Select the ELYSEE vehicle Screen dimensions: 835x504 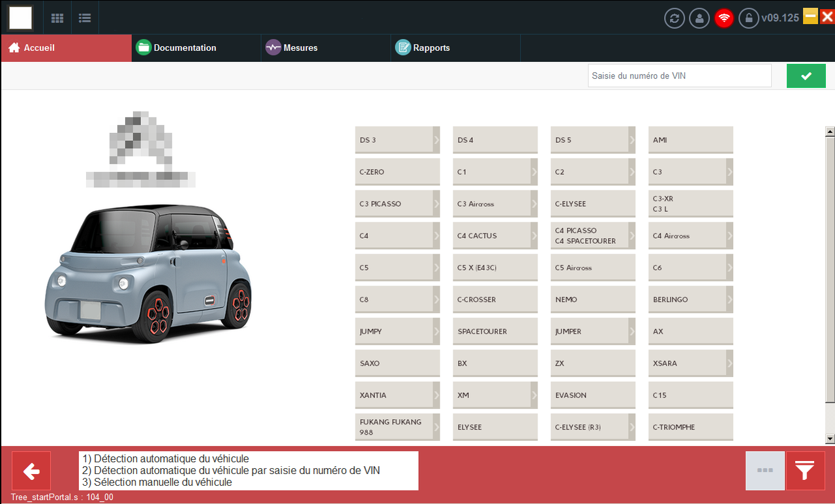[x=495, y=428]
